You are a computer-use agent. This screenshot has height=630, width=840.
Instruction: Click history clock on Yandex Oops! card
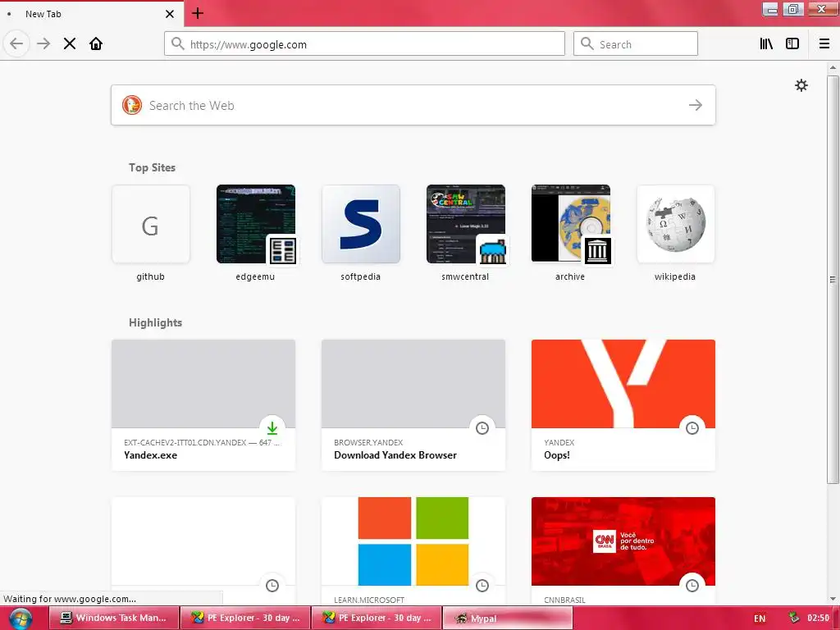[x=692, y=428]
